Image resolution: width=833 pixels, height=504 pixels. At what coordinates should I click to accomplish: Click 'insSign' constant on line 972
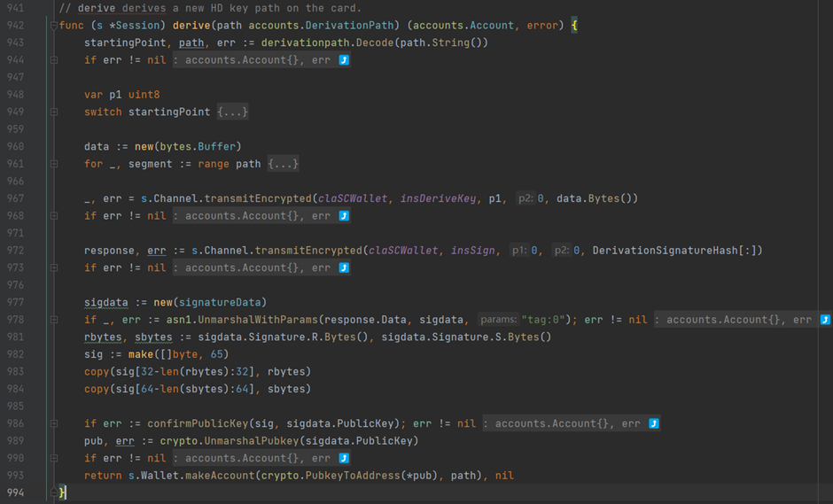click(473, 251)
